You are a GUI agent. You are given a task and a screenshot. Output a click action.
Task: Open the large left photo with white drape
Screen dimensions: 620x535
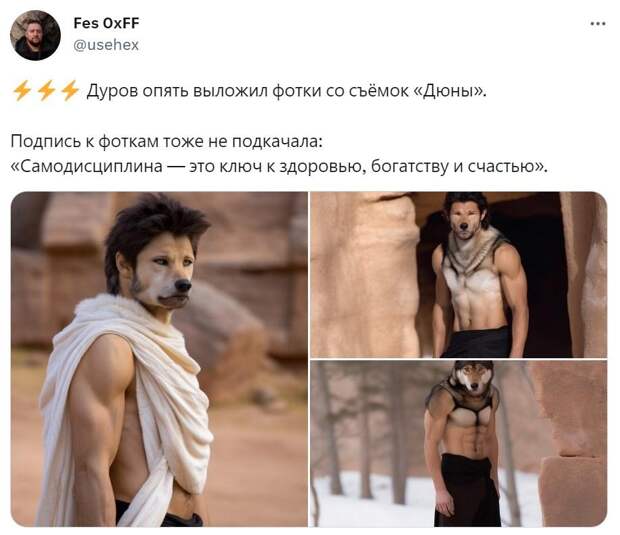pos(159,359)
